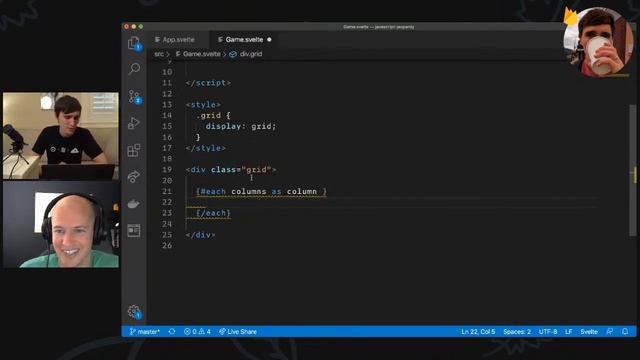Select the headphone man webcam thumbnail
This screenshot has height=360, width=640.
click(x=61, y=225)
